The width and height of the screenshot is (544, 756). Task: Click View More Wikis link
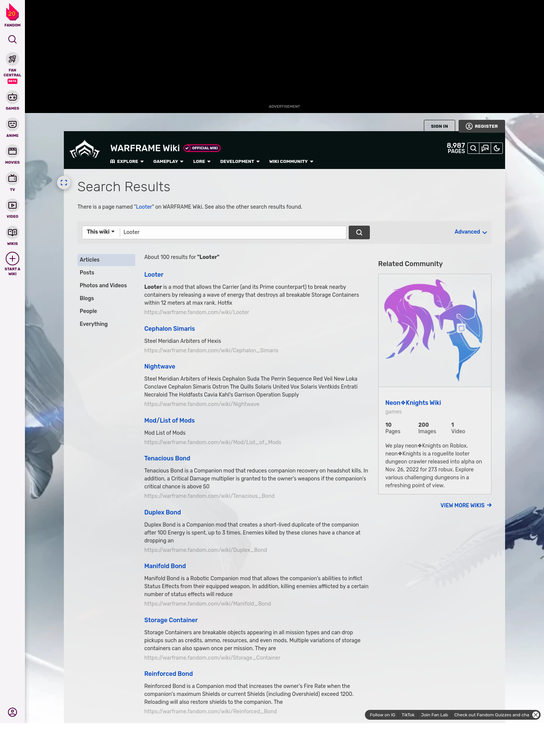tap(466, 505)
